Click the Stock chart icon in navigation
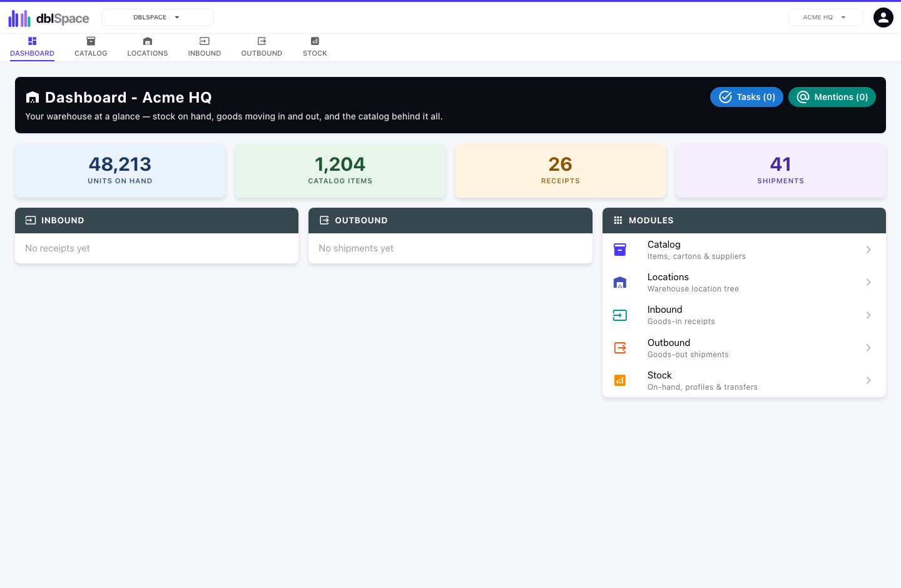Image resolution: width=901 pixels, height=588 pixels. (315, 41)
